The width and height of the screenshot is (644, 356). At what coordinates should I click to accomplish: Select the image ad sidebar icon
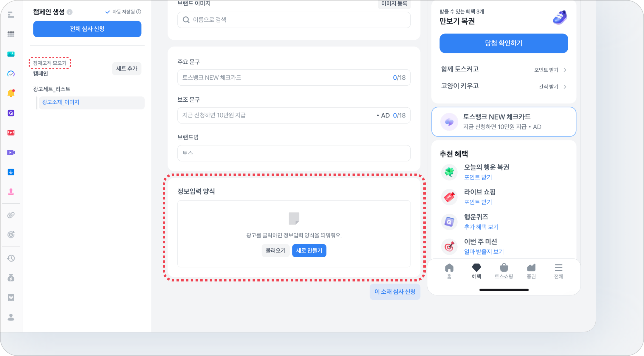pos(11,54)
